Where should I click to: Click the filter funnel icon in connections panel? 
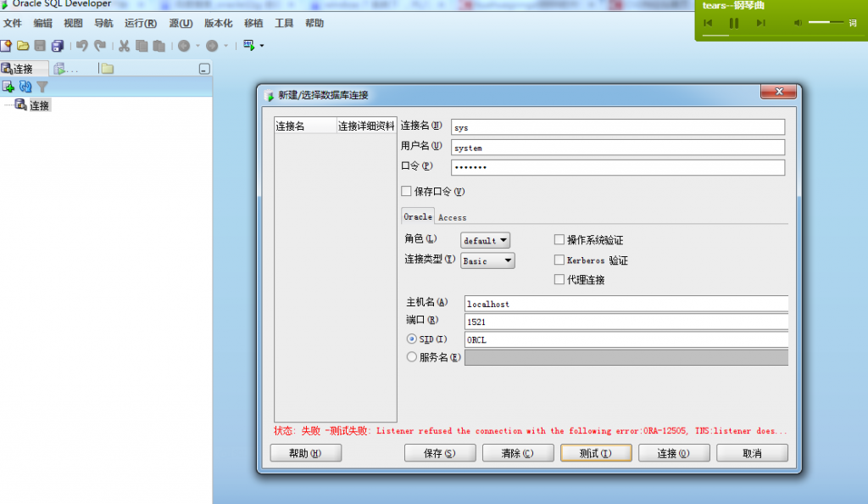click(x=42, y=87)
